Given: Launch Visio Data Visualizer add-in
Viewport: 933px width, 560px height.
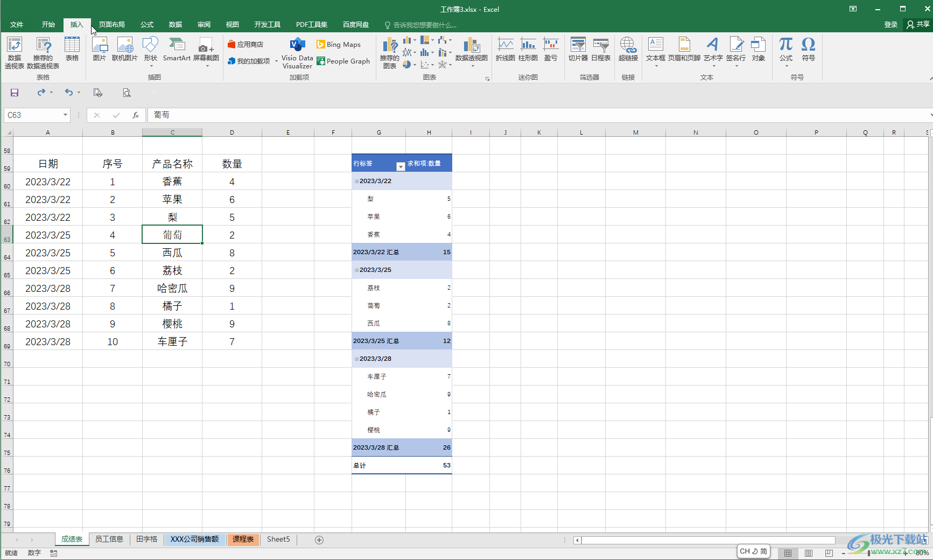Looking at the screenshot, I should click(297, 53).
